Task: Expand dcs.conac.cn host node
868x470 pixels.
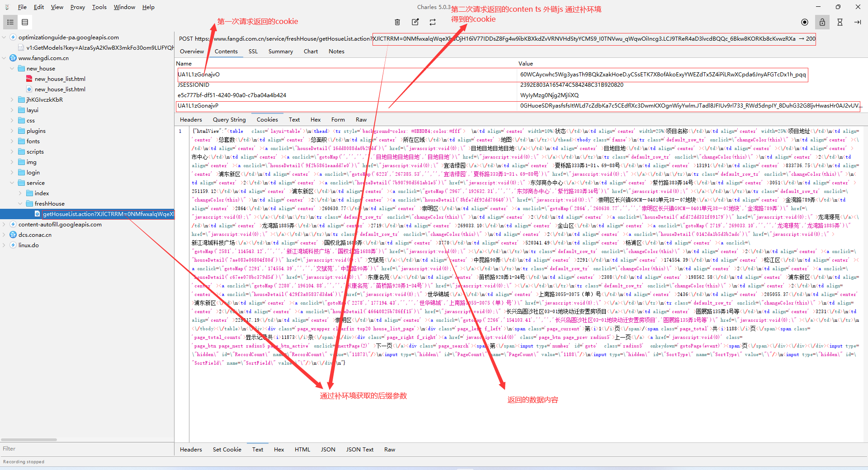Action: pyautogui.click(x=4, y=235)
